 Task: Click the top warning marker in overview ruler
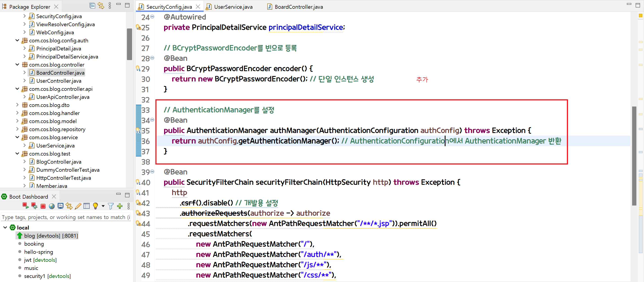[x=640, y=16]
